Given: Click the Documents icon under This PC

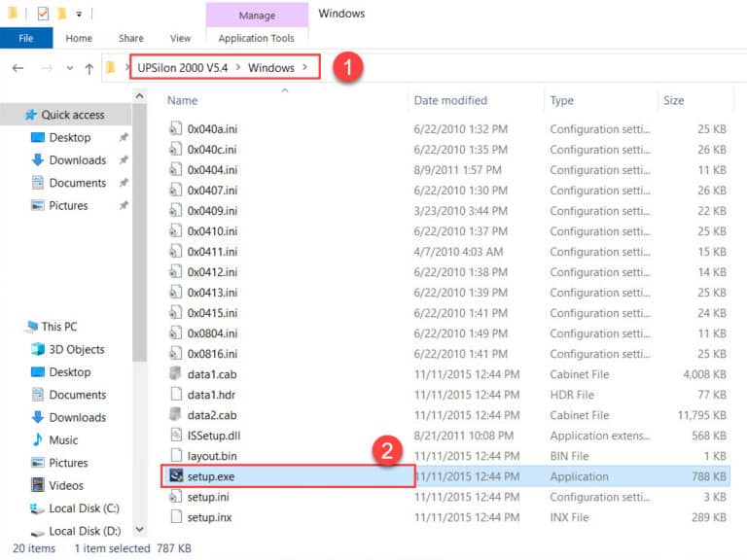Looking at the screenshot, I should point(38,395).
